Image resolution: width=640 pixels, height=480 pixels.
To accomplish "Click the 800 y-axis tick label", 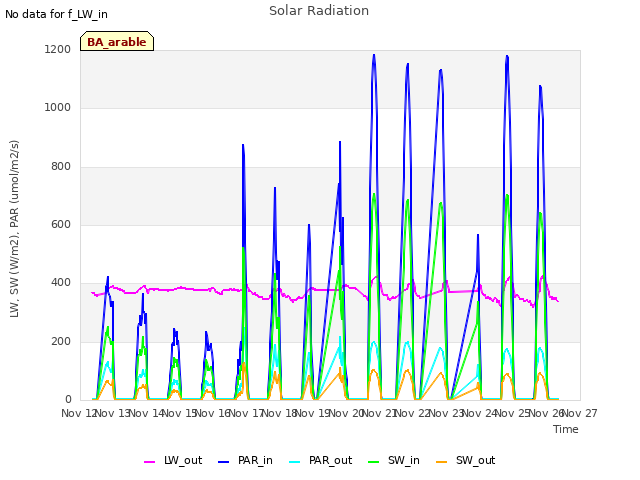I will click(61, 166).
